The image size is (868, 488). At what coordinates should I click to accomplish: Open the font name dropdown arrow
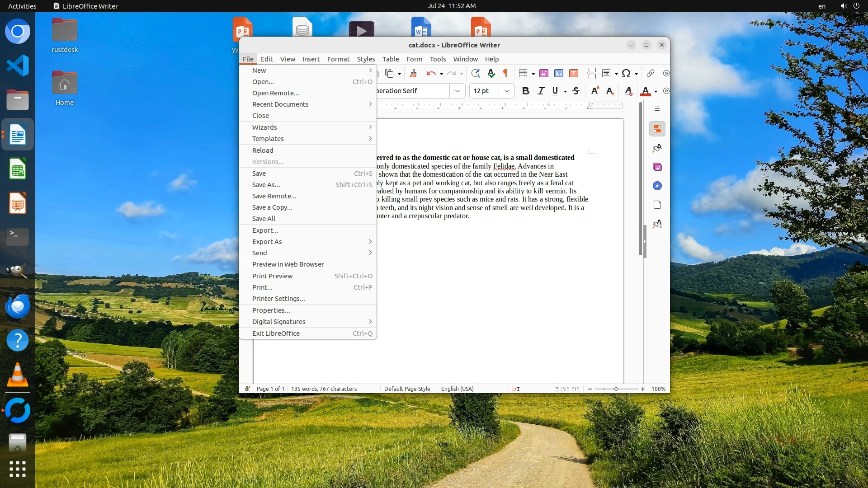click(458, 91)
